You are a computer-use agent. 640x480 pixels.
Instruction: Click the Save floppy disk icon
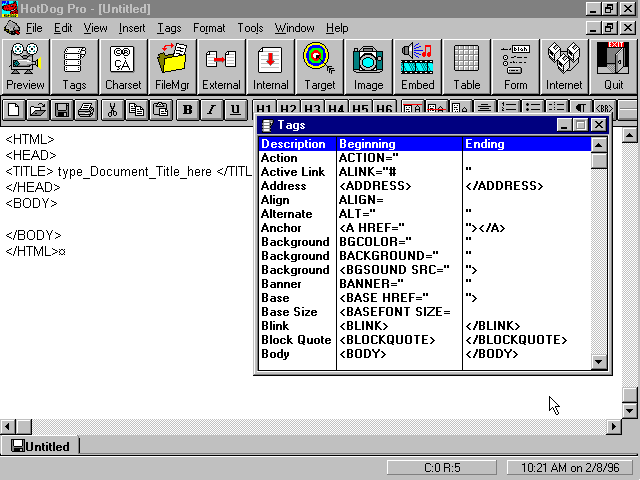pos(62,110)
